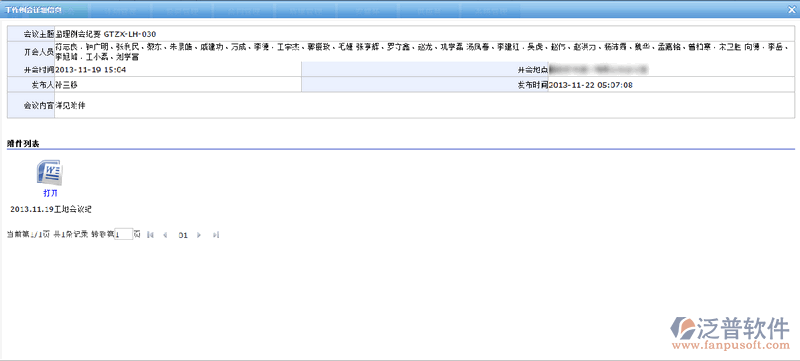Open the www.fanpusoft.com website link
This screenshot has width=800, height=361.
pyautogui.click(x=730, y=347)
